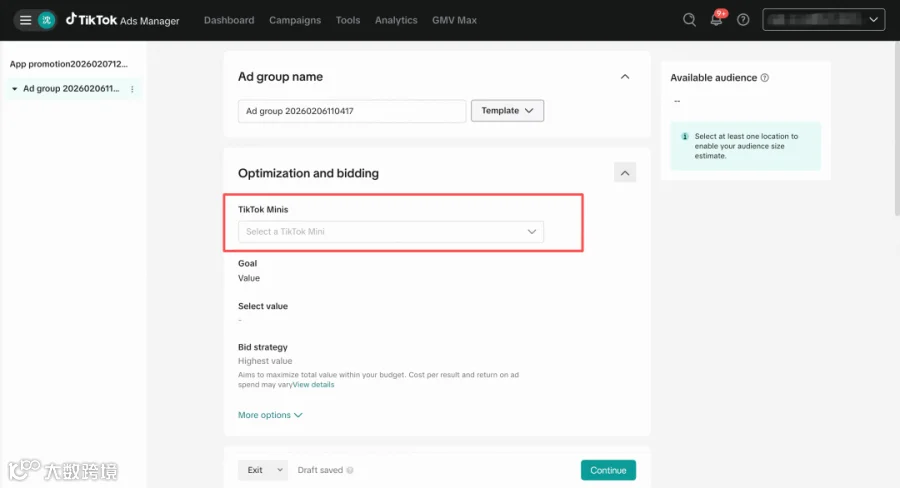Click the Available audience info icon

pos(765,78)
